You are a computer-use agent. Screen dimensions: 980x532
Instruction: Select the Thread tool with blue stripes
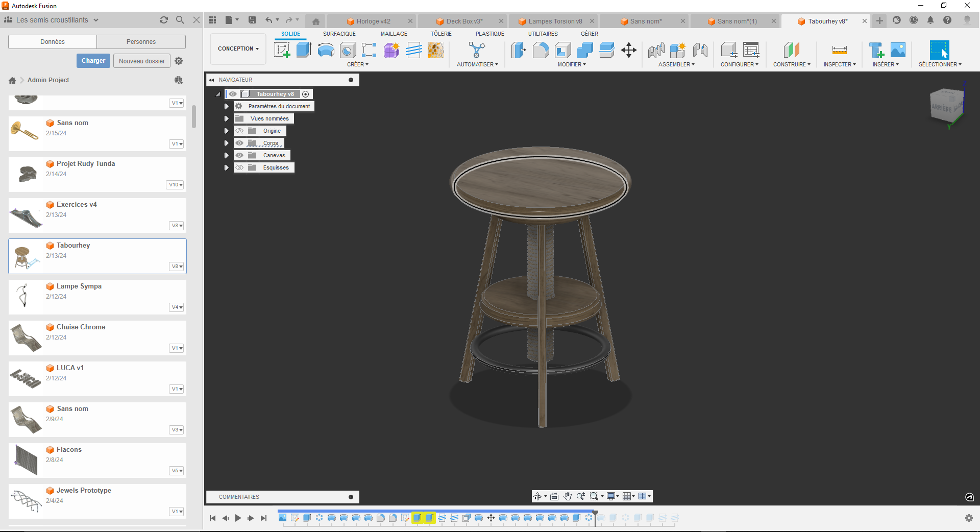click(413, 50)
